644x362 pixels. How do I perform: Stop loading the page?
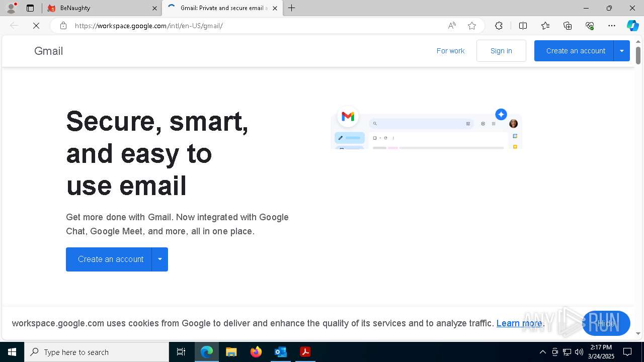coord(36,26)
